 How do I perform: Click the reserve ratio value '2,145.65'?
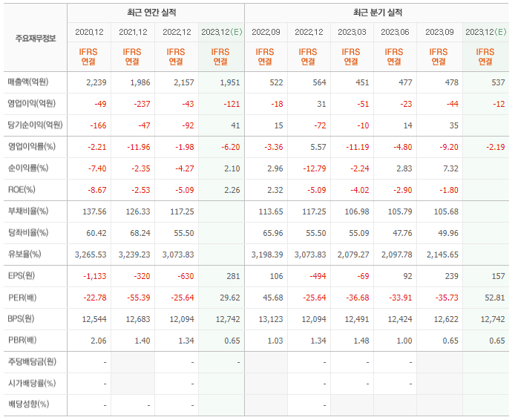[x=442, y=255]
